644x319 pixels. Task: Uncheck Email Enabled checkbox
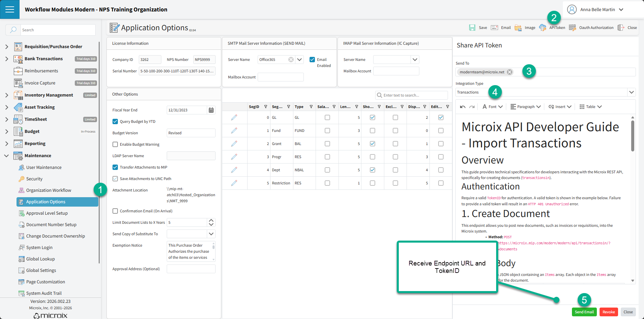pyautogui.click(x=312, y=60)
